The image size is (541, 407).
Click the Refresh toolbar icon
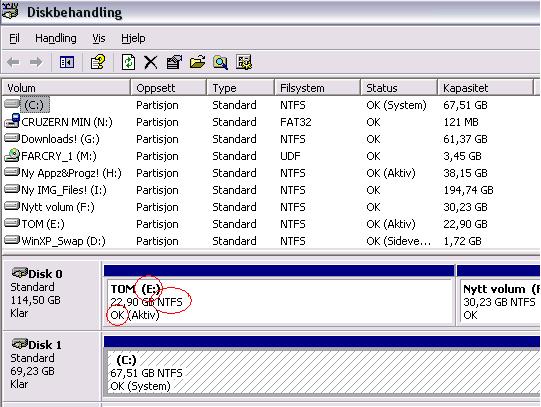[x=128, y=62]
